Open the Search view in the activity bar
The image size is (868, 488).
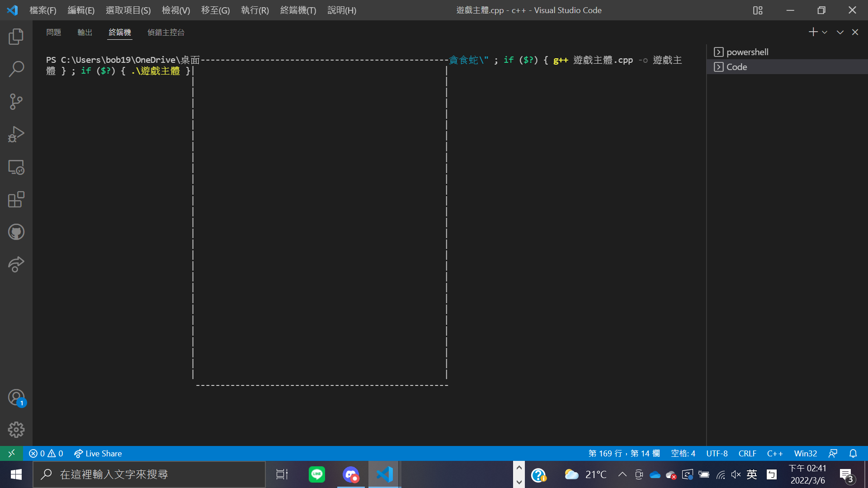coord(16,69)
